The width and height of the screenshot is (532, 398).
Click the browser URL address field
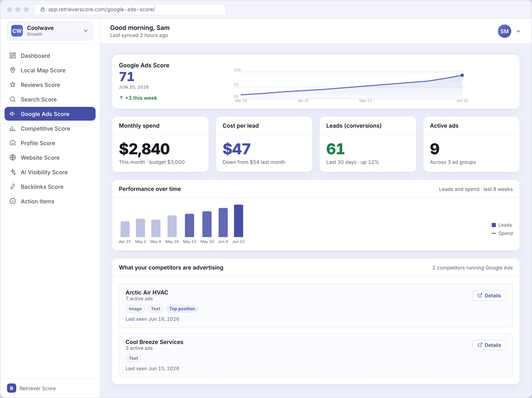pos(130,9)
